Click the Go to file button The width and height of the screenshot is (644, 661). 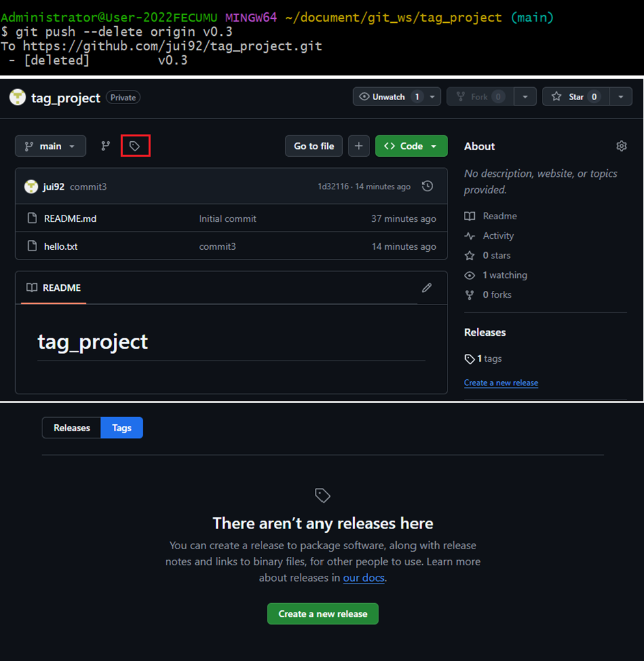click(x=314, y=146)
